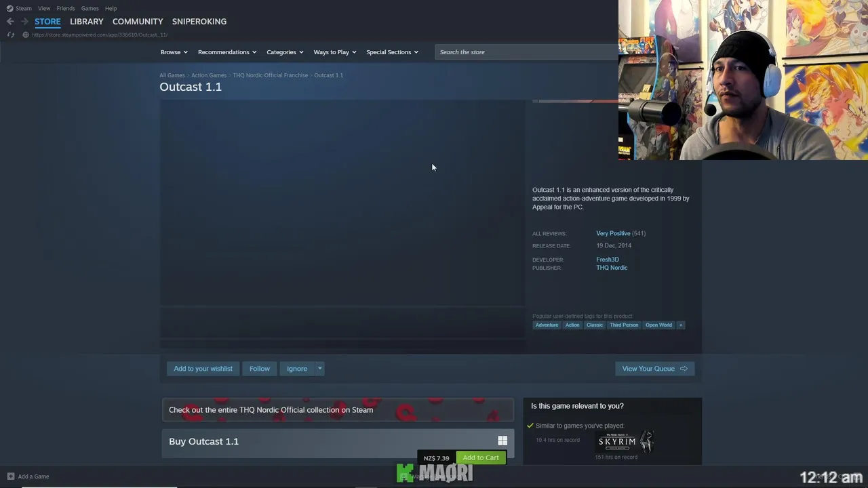Click the Follow button
The width and height of the screenshot is (868, 488).
point(260,369)
